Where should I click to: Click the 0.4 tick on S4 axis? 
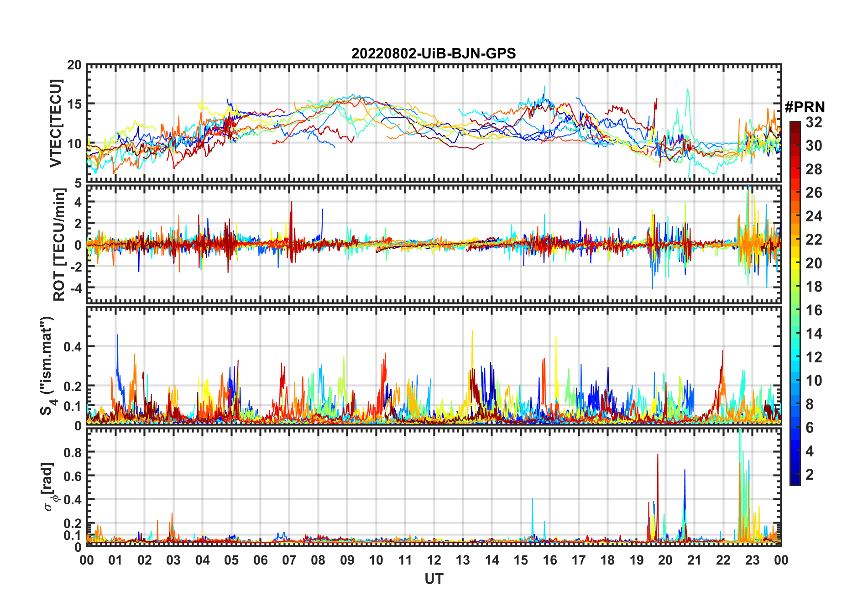click(72, 347)
